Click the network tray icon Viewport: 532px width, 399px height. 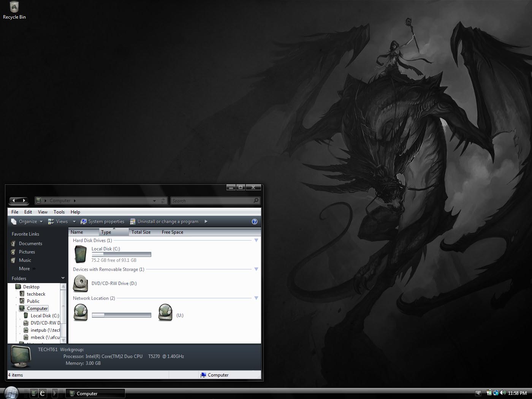click(496, 393)
